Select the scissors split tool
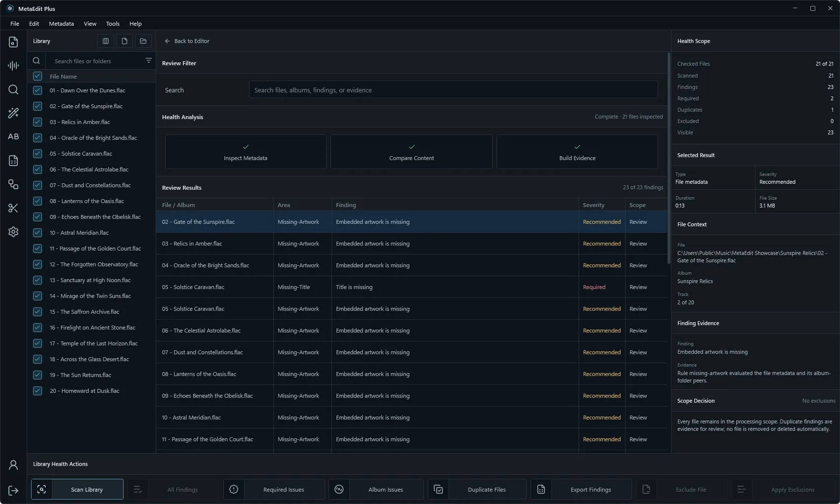Screen dimensions: 840x504 13,208
